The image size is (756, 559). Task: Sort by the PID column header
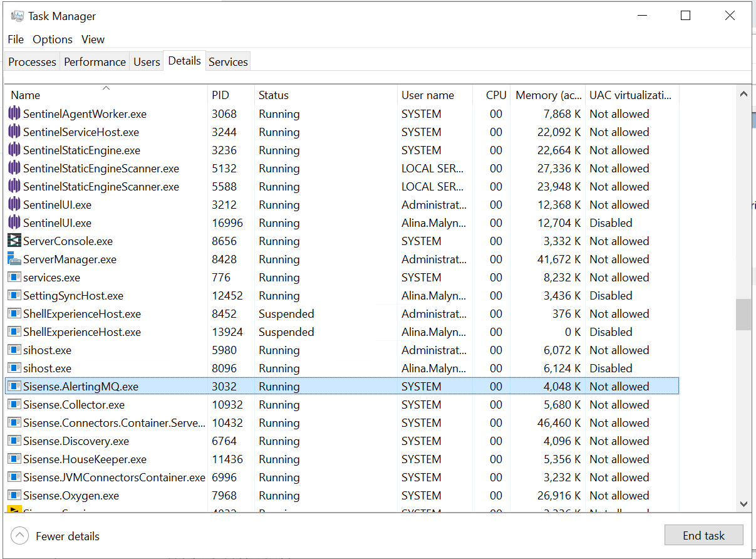coord(231,95)
